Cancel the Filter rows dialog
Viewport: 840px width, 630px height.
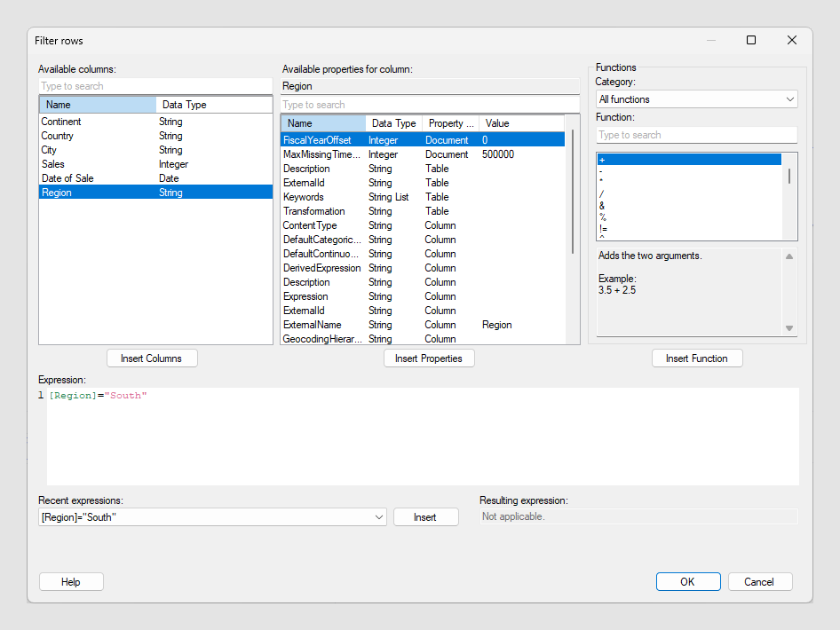click(759, 582)
